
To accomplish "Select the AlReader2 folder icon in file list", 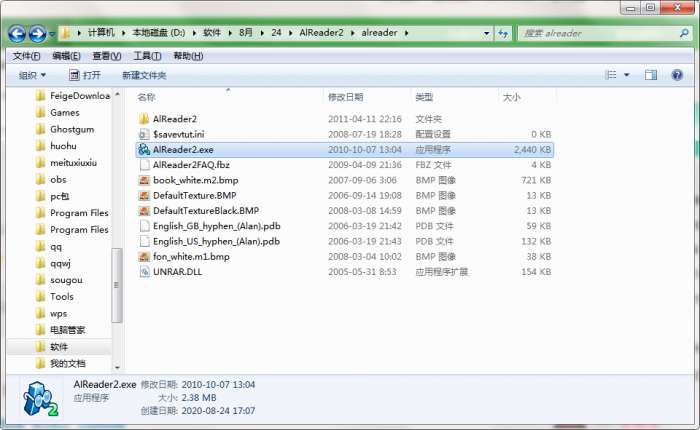I will [x=144, y=119].
